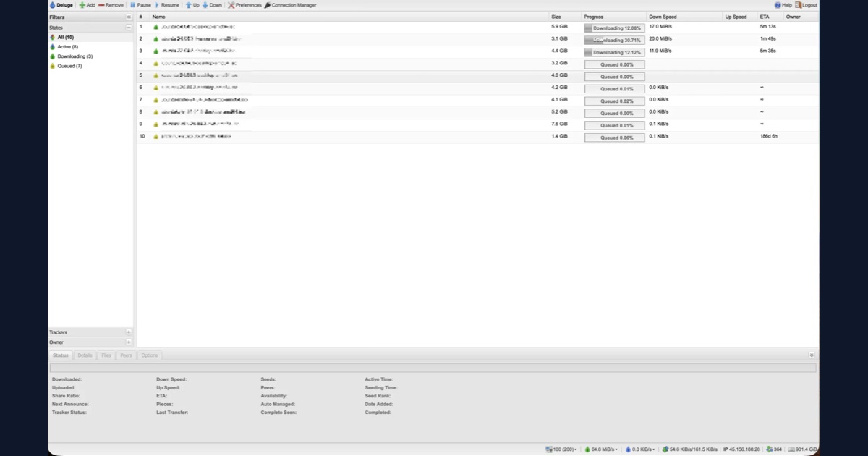The height and width of the screenshot is (456, 868).
Task: Filter by the All (10) state
Action: pyautogui.click(x=91, y=37)
